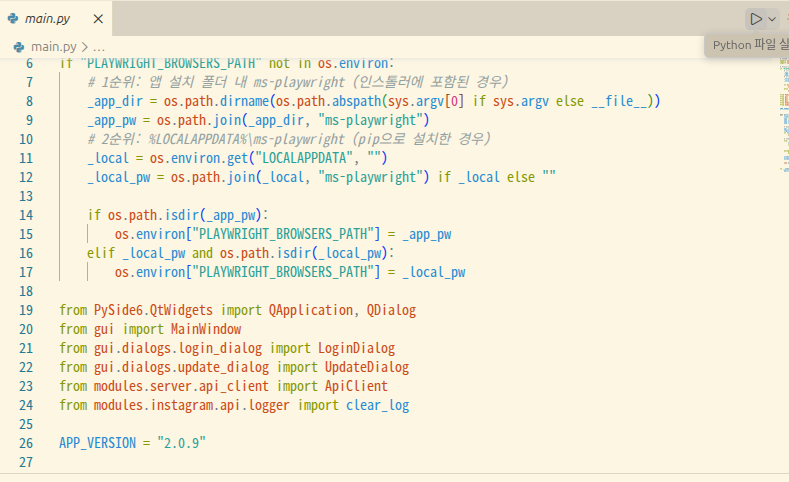Click clear_log in the logger import
789x482 pixels.
point(377,404)
